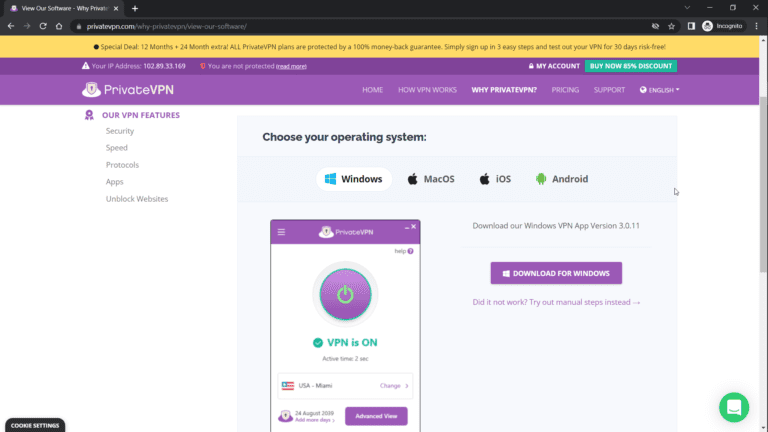Close the View Our Software tab

tap(116, 8)
